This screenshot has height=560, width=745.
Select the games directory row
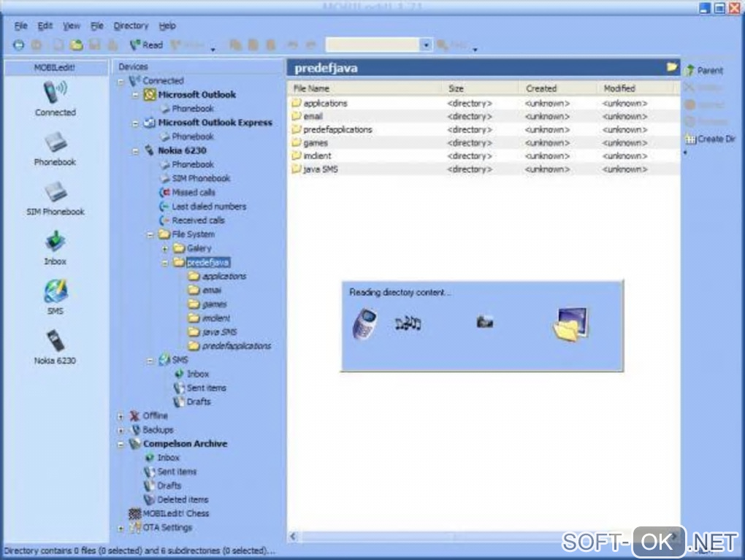pyautogui.click(x=484, y=143)
